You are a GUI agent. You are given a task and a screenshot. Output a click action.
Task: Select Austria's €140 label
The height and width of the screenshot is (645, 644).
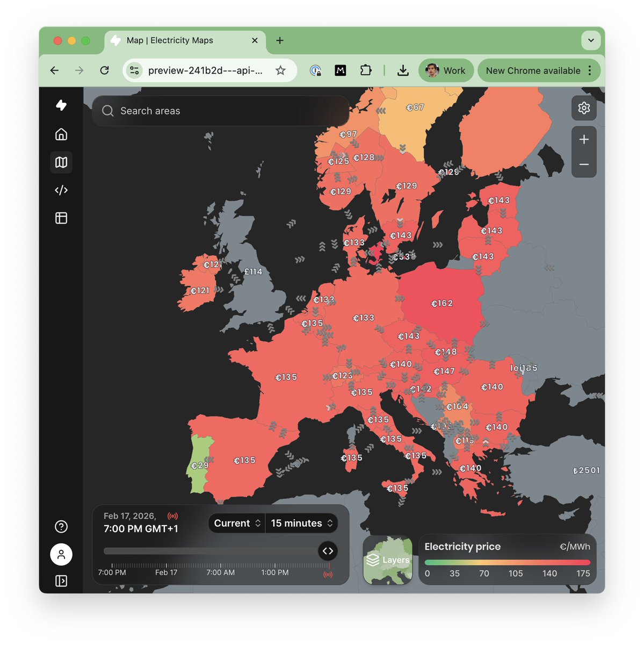tap(400, 364)
